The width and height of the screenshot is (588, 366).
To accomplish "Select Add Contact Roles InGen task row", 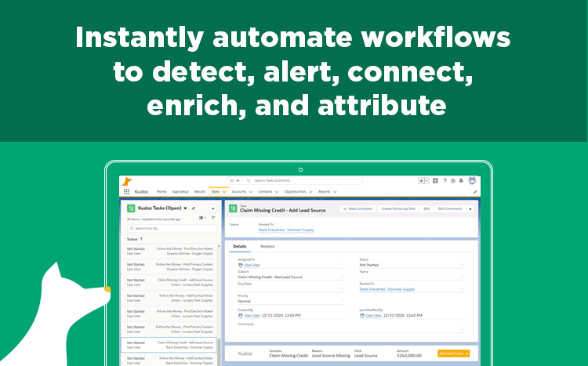I will tap(169, 298).
